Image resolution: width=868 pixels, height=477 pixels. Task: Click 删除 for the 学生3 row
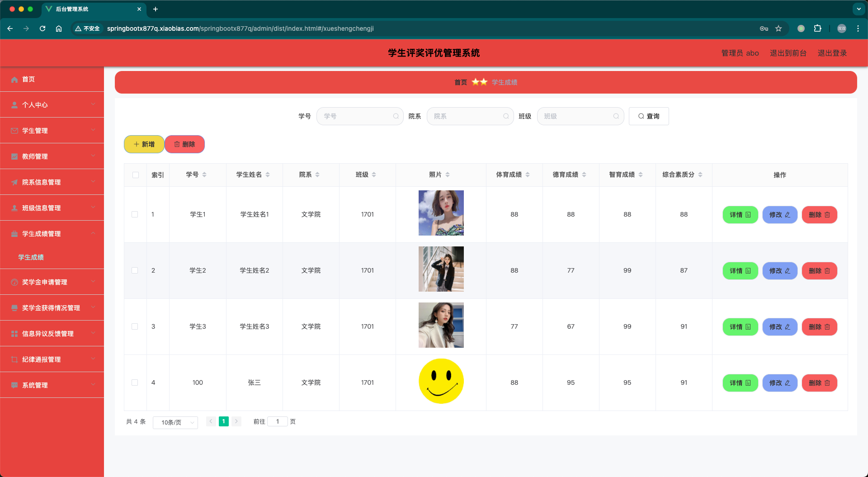point(819,327)
